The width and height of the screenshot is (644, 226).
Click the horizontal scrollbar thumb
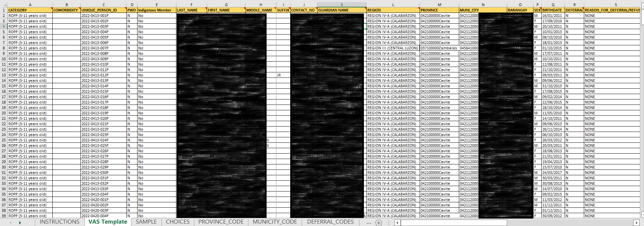454,223
